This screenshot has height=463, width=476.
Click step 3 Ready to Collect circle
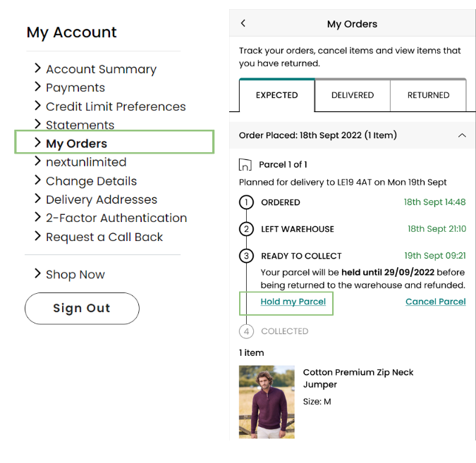tap(246, 256)
